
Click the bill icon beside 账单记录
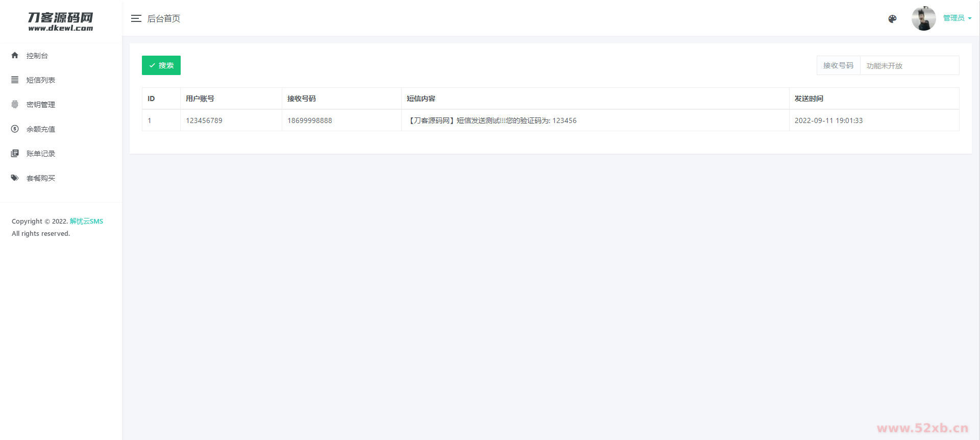click(x=15, y=153)
